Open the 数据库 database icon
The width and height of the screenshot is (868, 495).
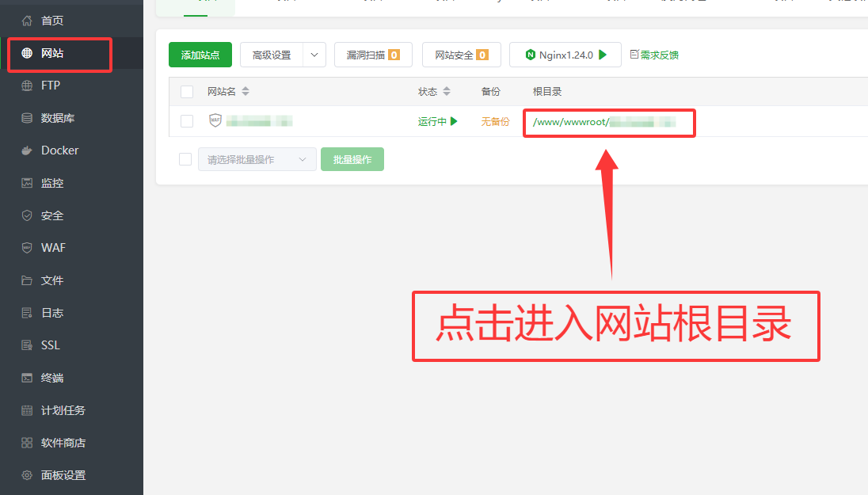(27, 118)
